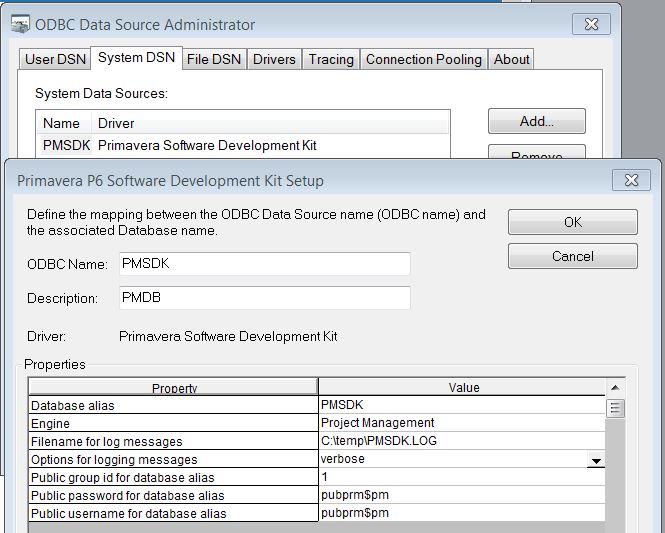Click into the Description field
The width and height of the screenshot is (665, 533).
pyautogui.click(x=265, y=298)
